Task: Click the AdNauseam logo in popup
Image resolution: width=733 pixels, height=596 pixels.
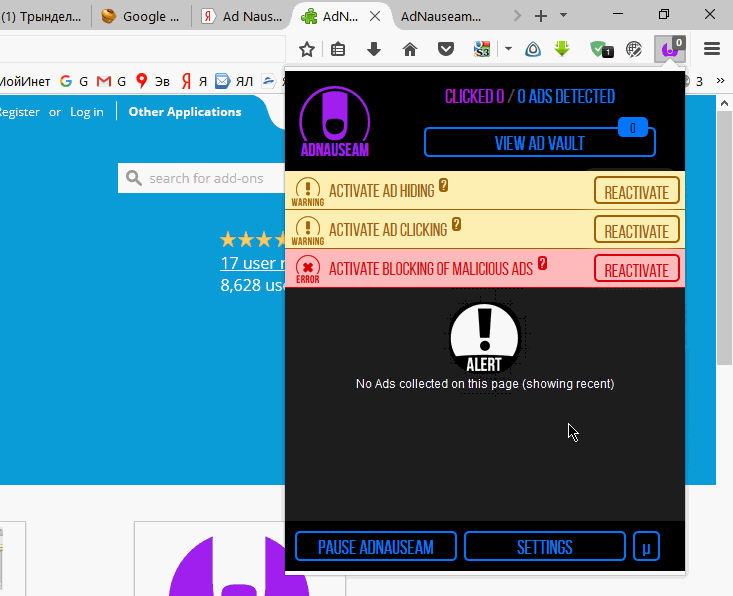Action: pyautogui.click(x=335, y=122)
